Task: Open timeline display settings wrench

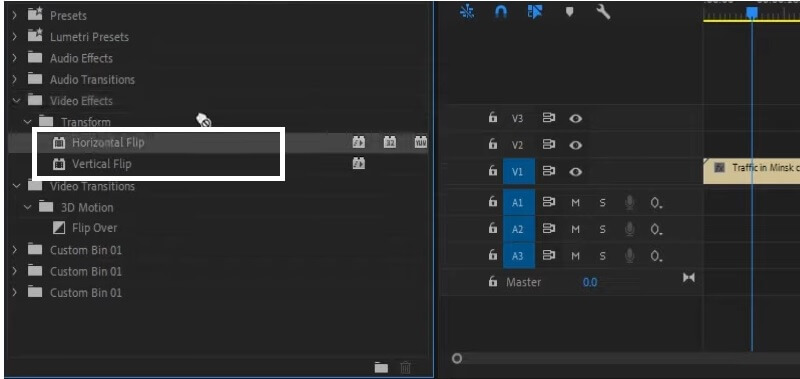Action: (603, 12)
